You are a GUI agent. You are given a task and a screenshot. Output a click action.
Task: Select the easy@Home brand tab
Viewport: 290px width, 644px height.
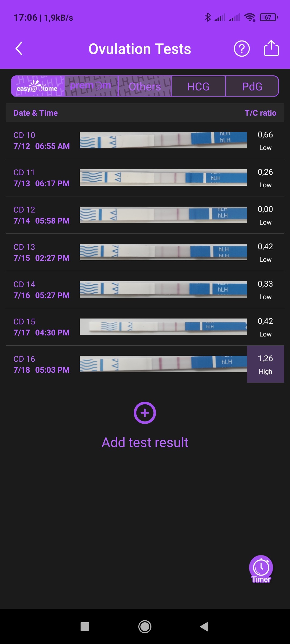38,86
